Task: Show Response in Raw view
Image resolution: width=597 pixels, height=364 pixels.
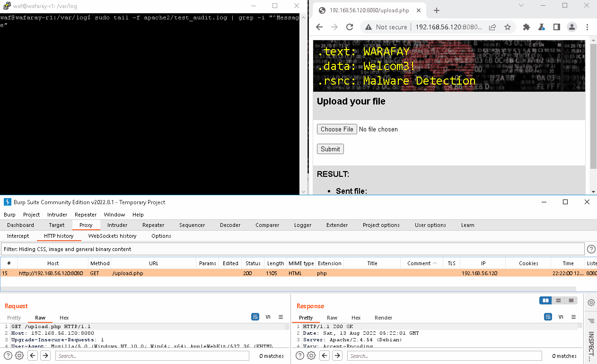Action: coord(332,318)
